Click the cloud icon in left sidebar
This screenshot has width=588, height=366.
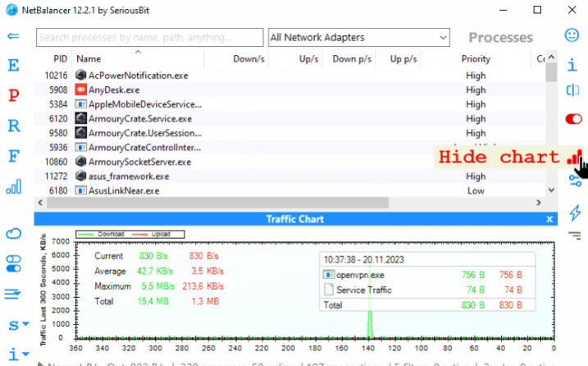point(13,234)
